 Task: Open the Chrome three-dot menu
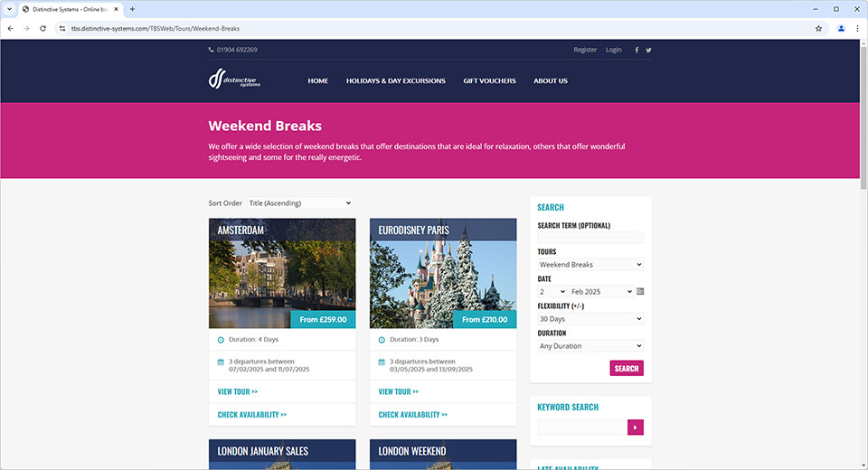pyautogui.click(x=857, y=28)
